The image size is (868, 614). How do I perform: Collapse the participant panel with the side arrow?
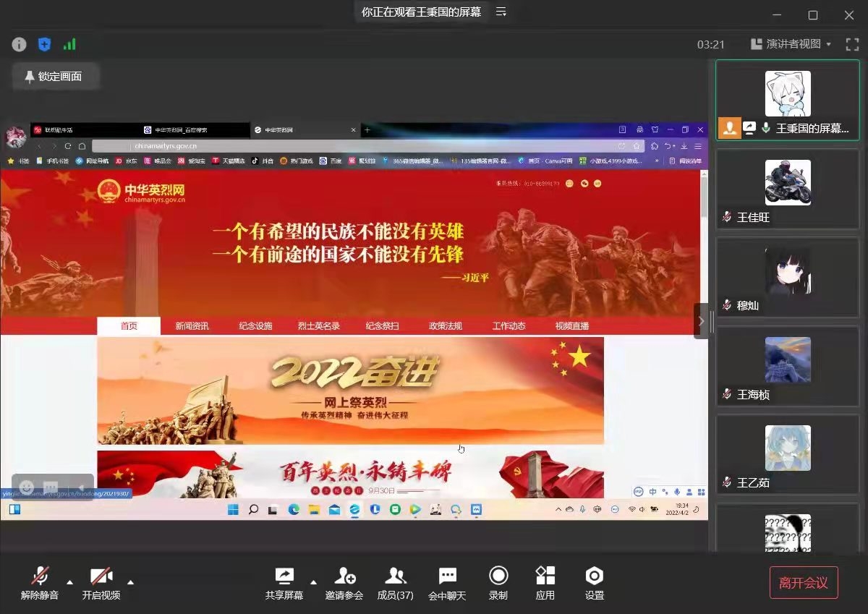click(700, 321)
